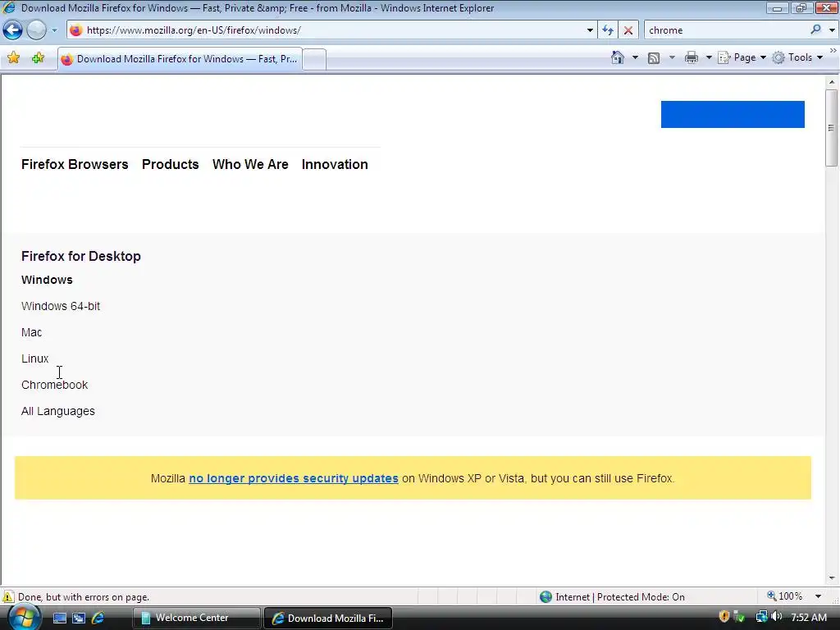Click the Chromebook link

(55, 385)
